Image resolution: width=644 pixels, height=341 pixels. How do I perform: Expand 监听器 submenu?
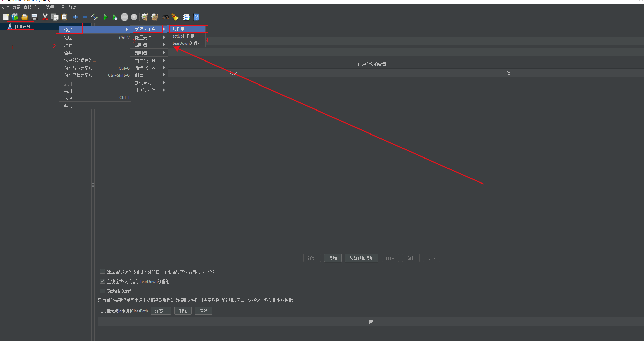[x=149, y=45]
